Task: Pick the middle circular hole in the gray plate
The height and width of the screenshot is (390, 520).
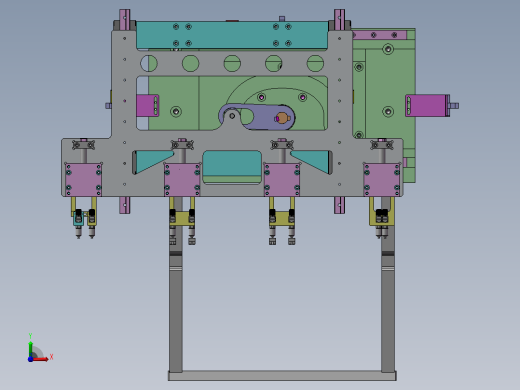Action: 232,63
